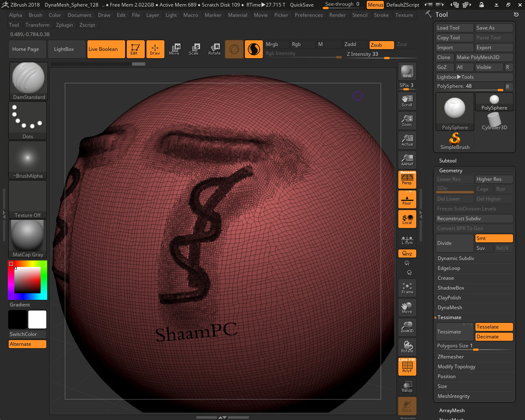Select the Scroll canvas tool
Image resolution: width=525 pixels, height=420 pixels.
click(x=407, y=100)
